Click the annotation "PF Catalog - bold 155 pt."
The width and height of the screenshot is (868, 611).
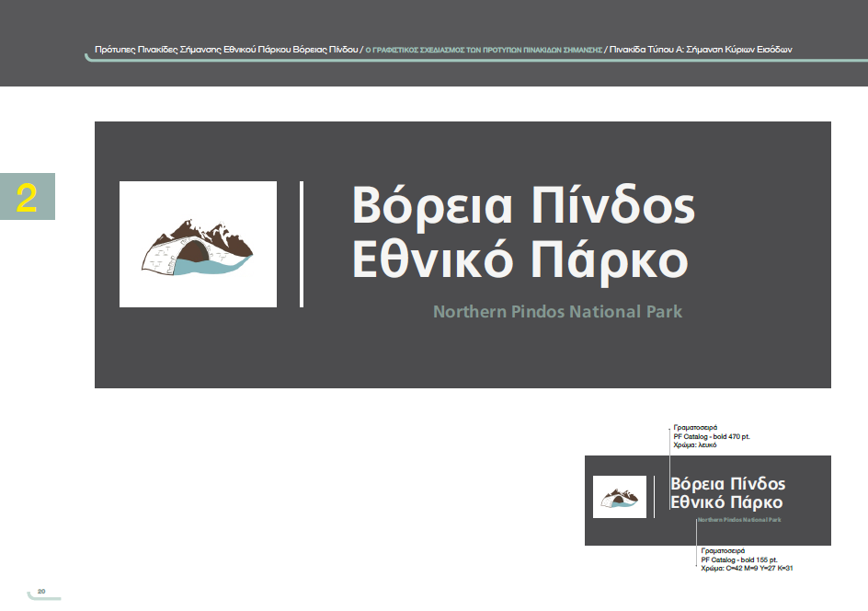[739, 559]
